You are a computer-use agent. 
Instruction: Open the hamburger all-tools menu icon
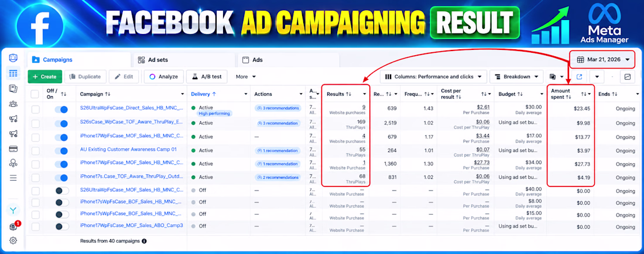pos(13,178)
